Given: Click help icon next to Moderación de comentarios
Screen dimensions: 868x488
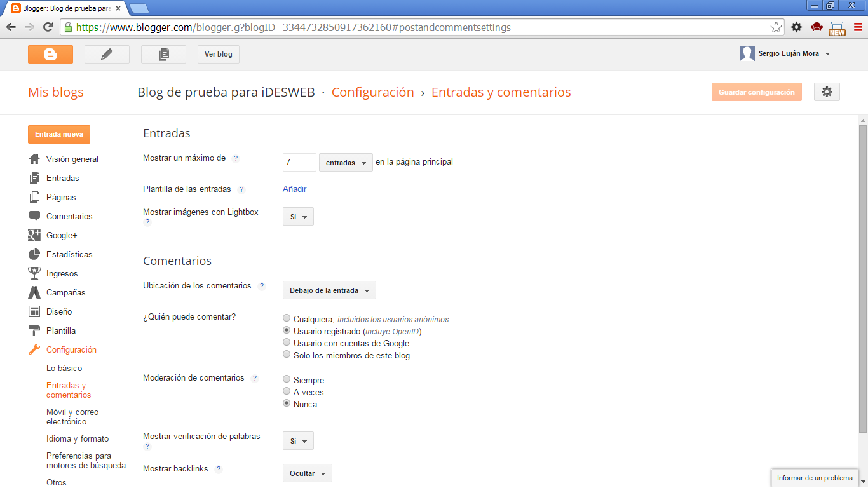Looking at the screenshot, I should click(x=255, y=378).
